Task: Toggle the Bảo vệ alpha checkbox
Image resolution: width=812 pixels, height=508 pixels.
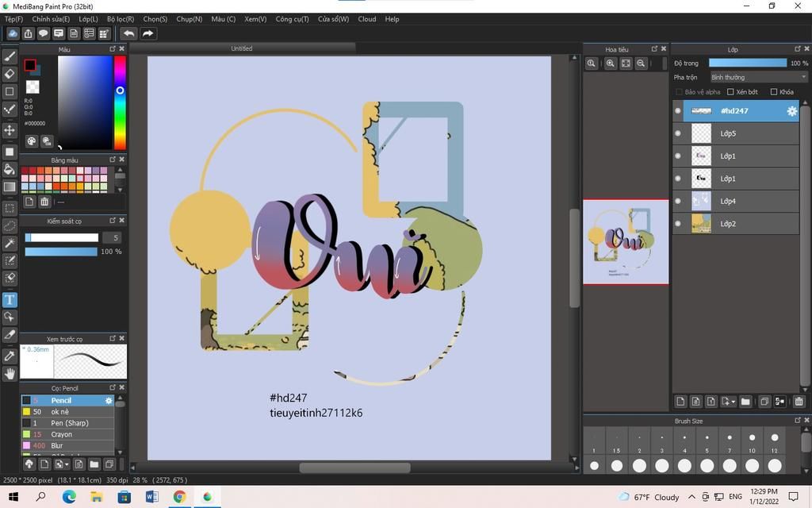Action: coord(679,92)
